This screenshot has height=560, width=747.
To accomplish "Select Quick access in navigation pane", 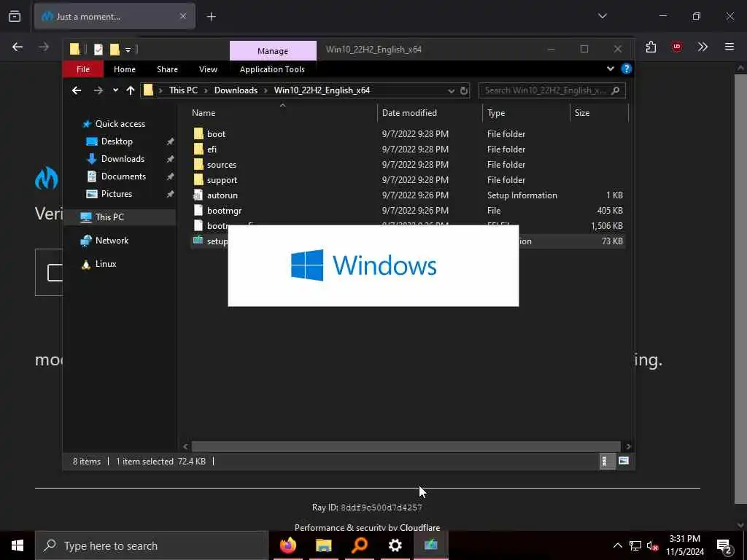I will (120, 124).
